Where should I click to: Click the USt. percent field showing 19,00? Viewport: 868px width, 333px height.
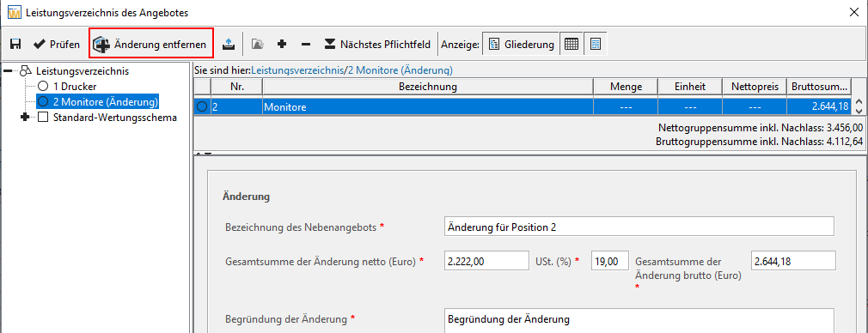click(x=610, y=261)
